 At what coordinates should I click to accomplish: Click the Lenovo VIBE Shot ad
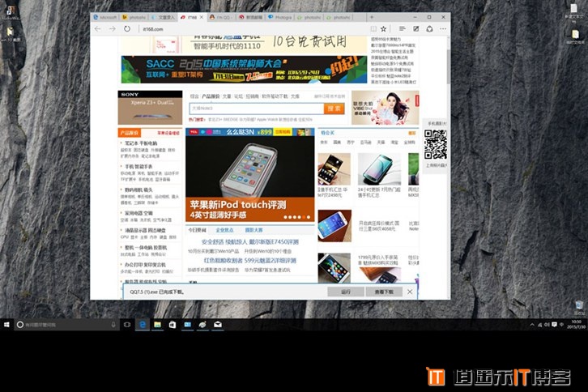[x=386, y=108]
